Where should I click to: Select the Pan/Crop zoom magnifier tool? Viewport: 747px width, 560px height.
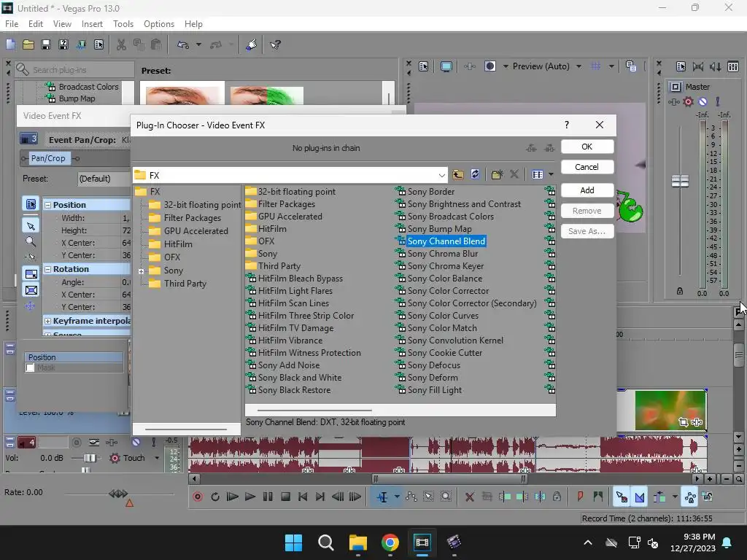[x=31, y=242]
